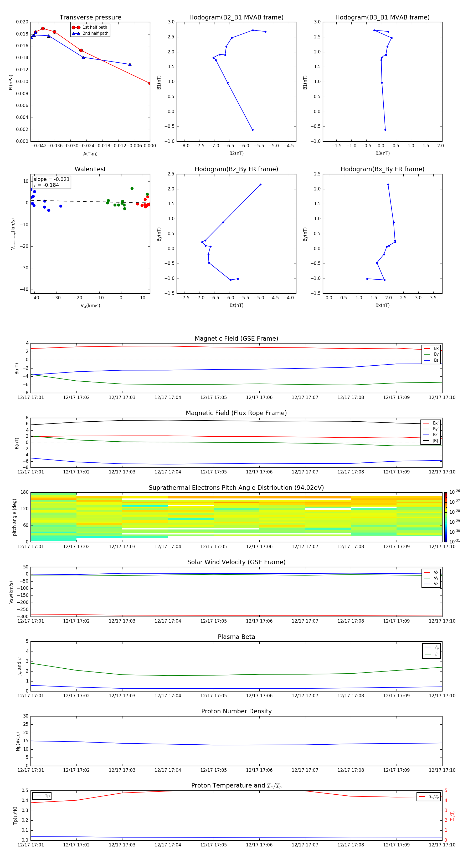Screen dimensions: 473x868
Task: Click the Hodogram(Bx_By FR frame) title
Action: (382, 169)
